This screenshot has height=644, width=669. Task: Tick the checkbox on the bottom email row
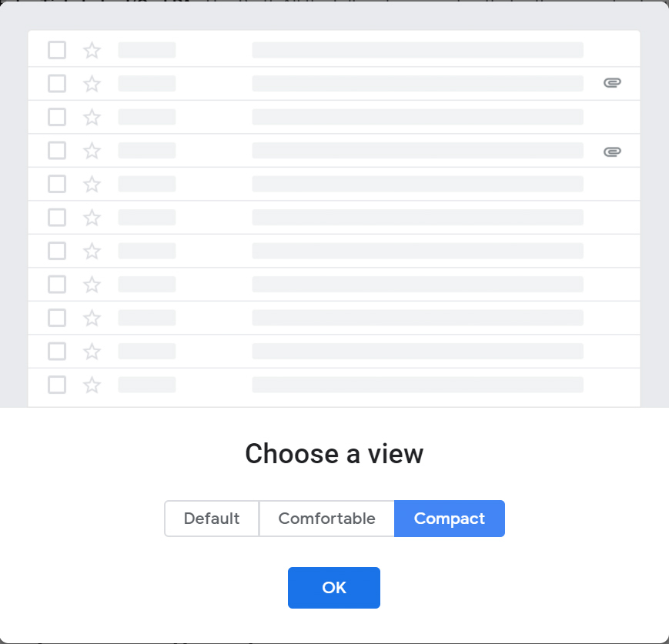tap(56, 385)
